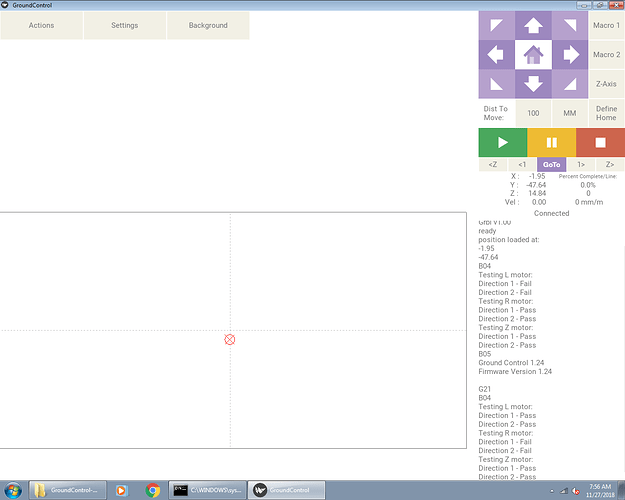Open the Z-Axis controls
Viewport: 625px width, 500px height.
607,84
